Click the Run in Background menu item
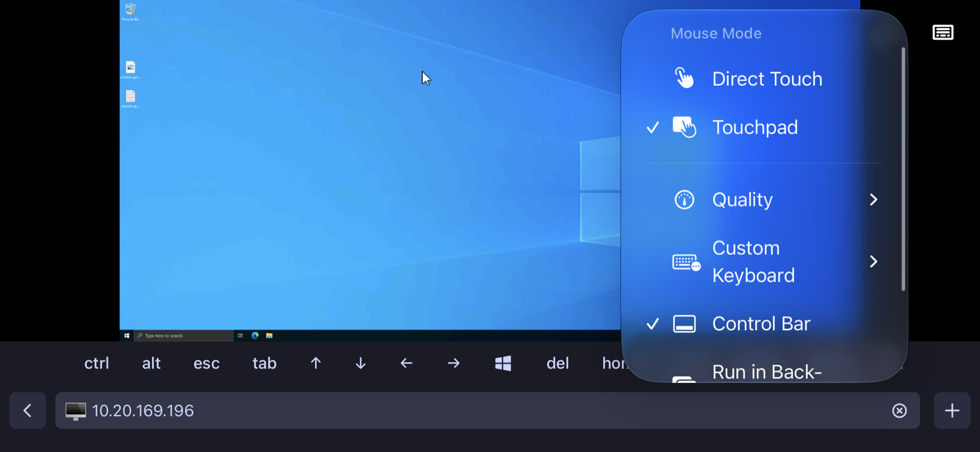Image resolution: width=980 pixels, height=452 pixels. [766, 372]
